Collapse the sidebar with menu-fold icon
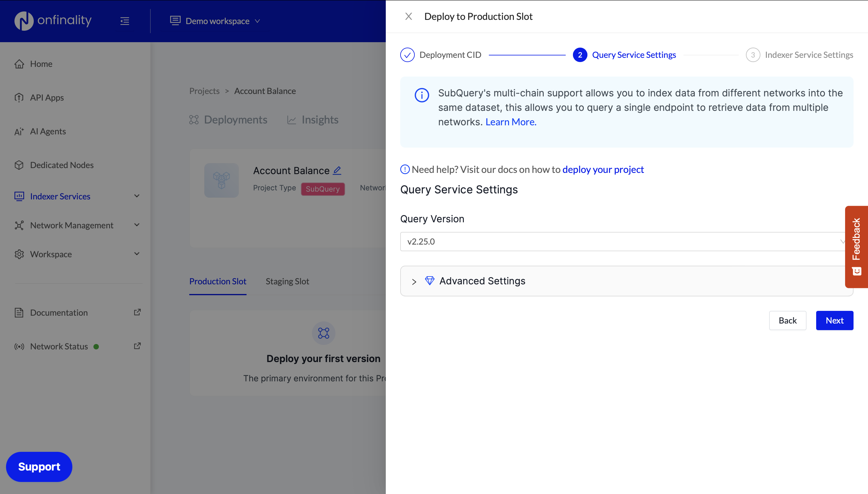868x494 pixels. (x=124, y=21)
